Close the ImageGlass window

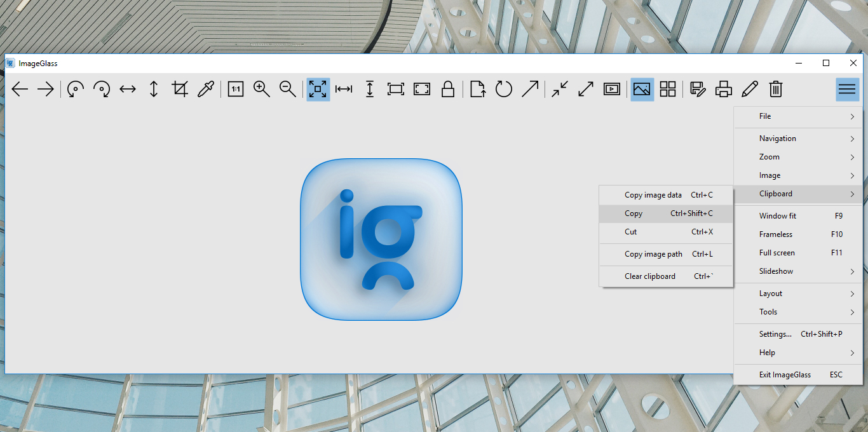point(853,63)
